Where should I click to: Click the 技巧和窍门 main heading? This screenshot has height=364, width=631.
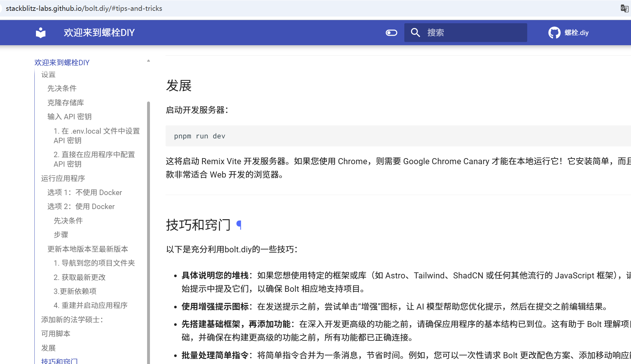[198, 225]
